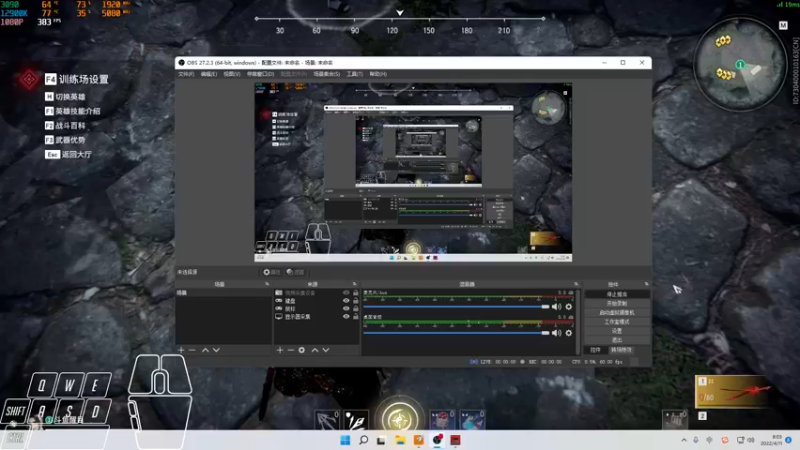Click the clock and date in the taskbar
Viewport: 800px width, 450px height.
771,440
